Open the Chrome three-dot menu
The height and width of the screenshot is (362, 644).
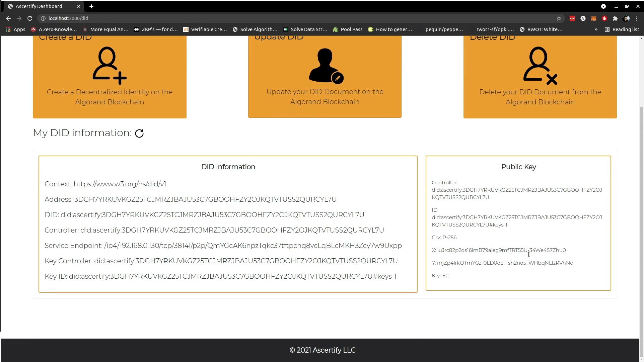(637, 18)
